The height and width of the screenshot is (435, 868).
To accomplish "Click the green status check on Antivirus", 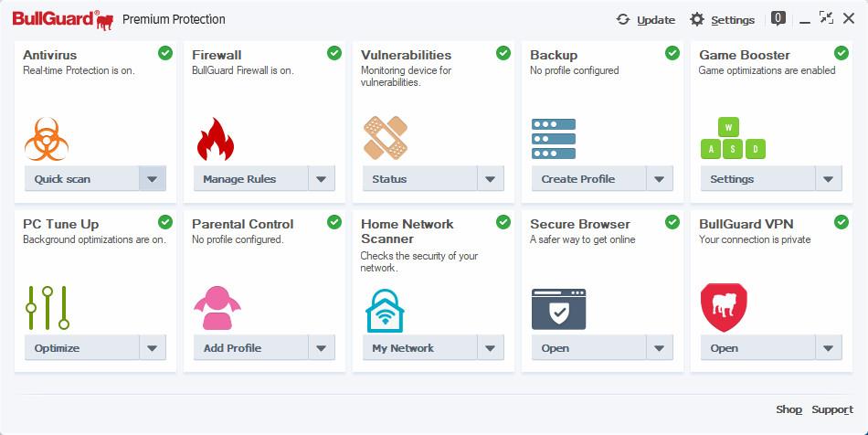I will (x=165, y=53).
